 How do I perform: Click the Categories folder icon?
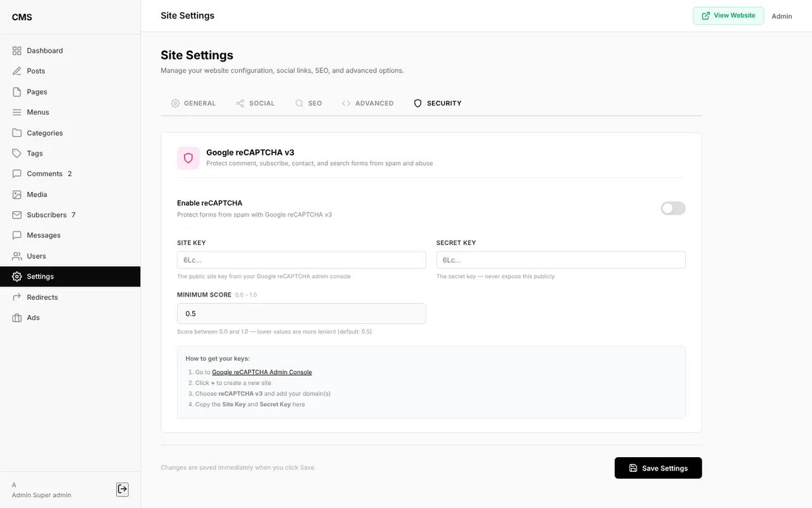[17, 133]
